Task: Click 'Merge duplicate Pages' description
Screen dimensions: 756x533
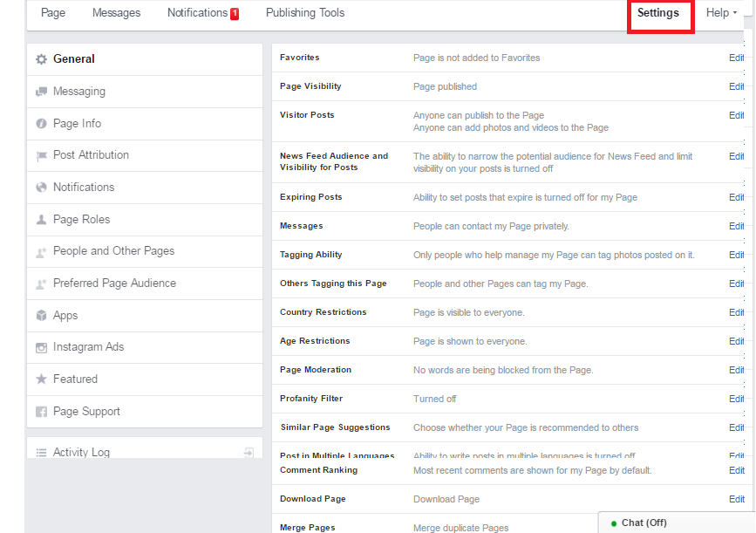Action: tap(461, 528)
